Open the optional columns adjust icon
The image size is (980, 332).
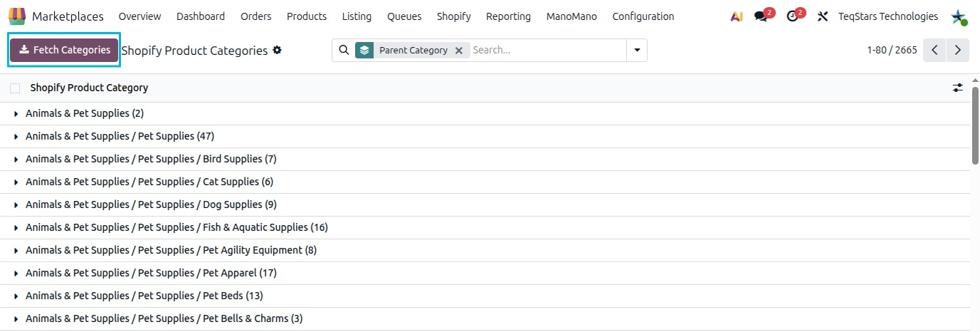[958, 88]
